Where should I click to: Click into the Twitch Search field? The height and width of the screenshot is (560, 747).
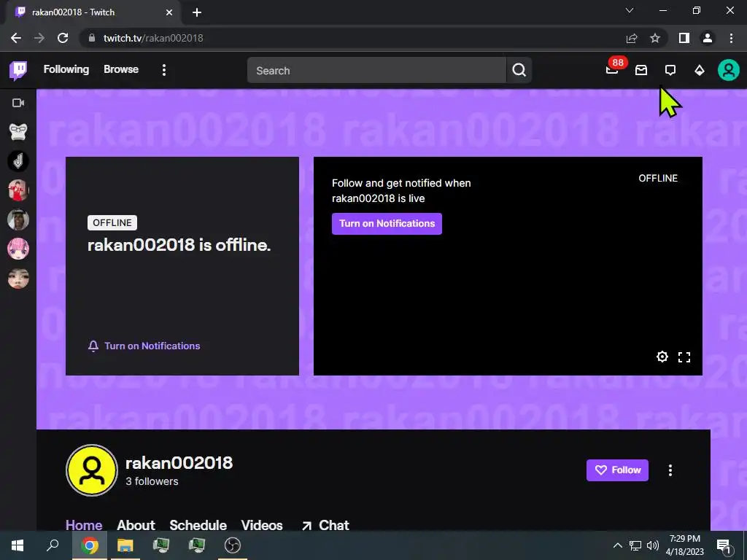point(376,71)
